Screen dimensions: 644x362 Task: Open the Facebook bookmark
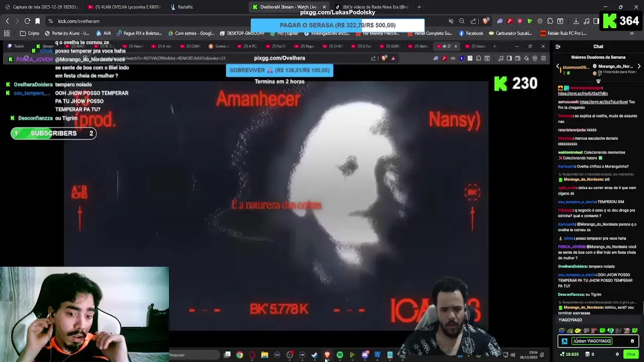point(470,33)
